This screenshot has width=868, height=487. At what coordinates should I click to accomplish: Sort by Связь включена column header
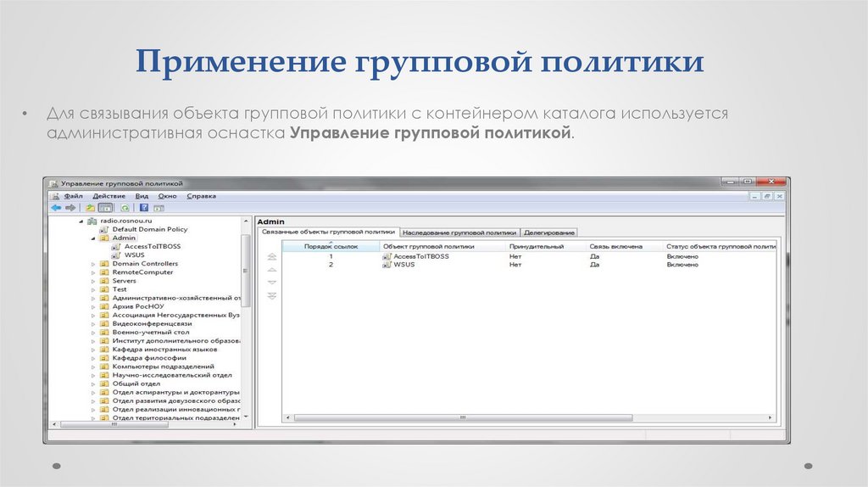pos(625,247)
